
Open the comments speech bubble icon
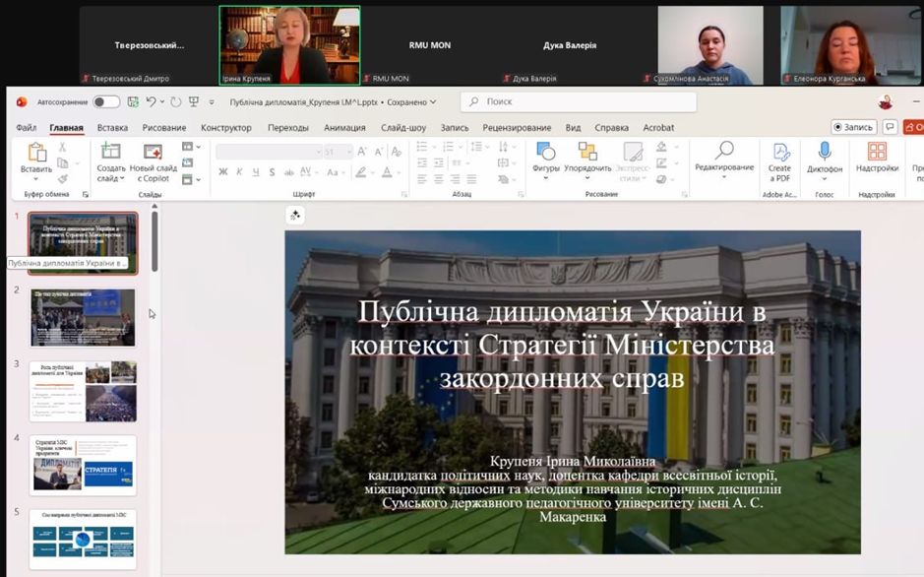tap(890, 127)
